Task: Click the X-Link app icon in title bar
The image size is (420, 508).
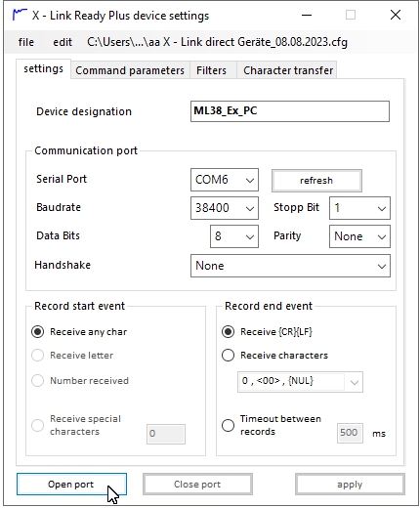Action: 20,15
